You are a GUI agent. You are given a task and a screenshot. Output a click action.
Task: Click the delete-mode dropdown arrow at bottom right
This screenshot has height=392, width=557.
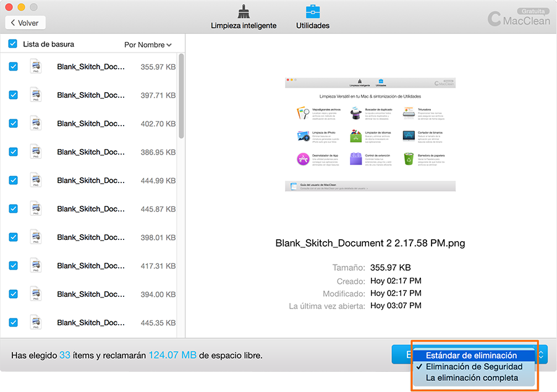click(542, 355)
